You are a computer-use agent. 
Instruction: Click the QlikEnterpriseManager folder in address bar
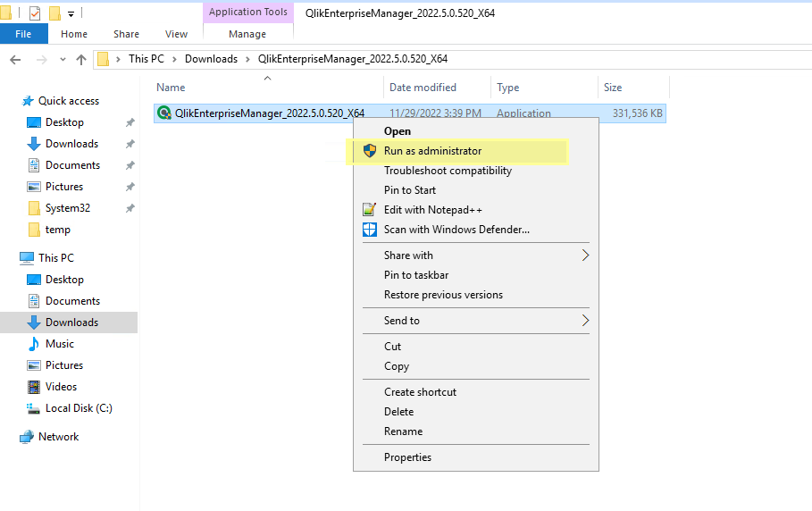[x=353, y=59]
